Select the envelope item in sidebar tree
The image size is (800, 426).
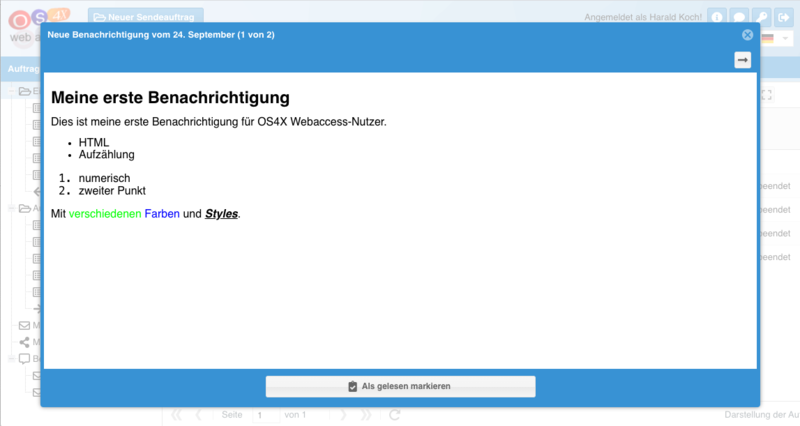click(25, 325)
